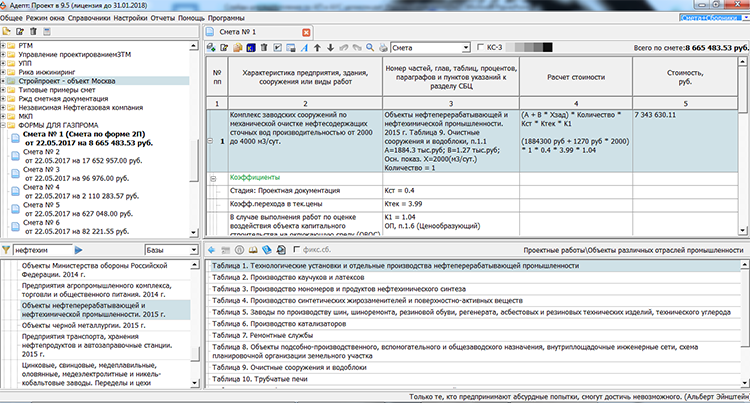This screenshot has width=750, height=403.
Task: Click the document search icon in bases toolbar
Action: click(281, 250)
